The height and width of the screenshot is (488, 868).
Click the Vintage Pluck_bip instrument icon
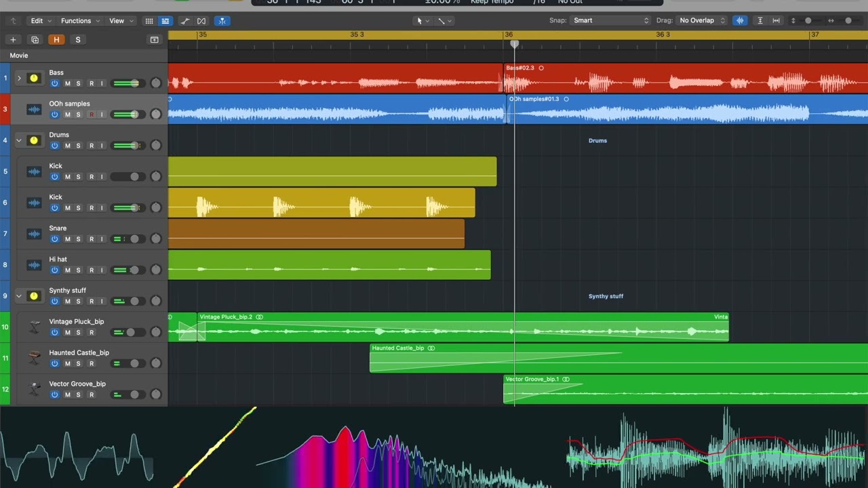pyautogui.click(x=35, y=327)
